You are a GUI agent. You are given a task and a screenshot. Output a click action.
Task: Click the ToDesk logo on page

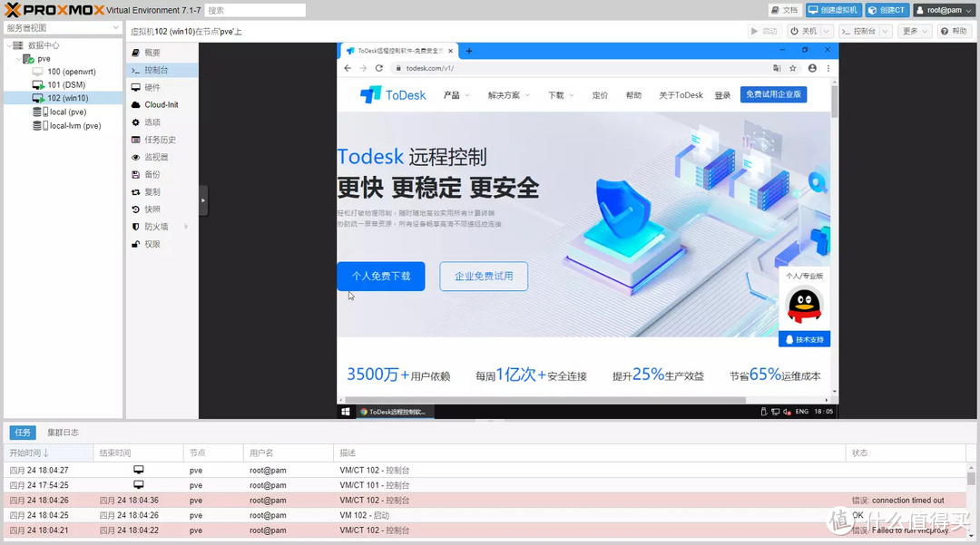point(393,95)
